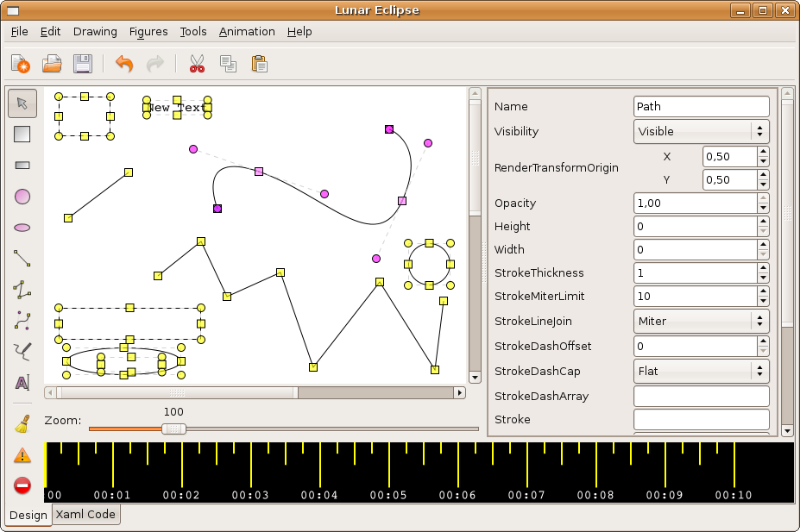Click the 00:05 timeline mark
The height and width of the screenshot is (532, 800).
point(388,495)
